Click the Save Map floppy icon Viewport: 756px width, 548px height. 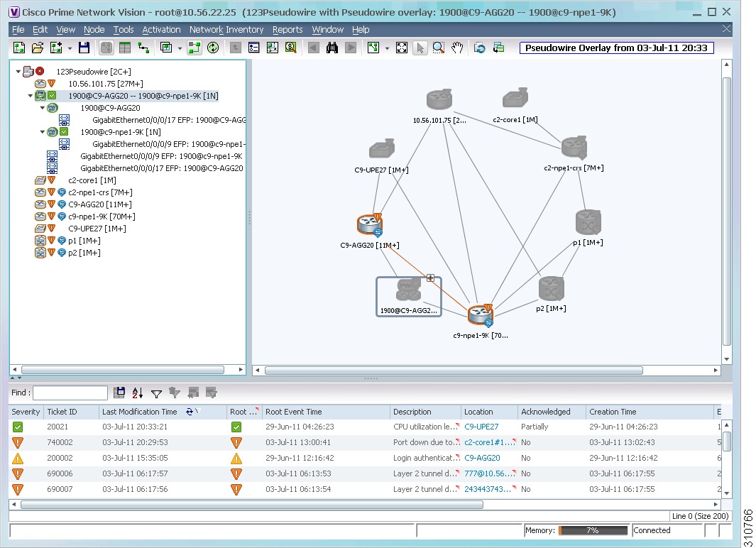point(84,48)
